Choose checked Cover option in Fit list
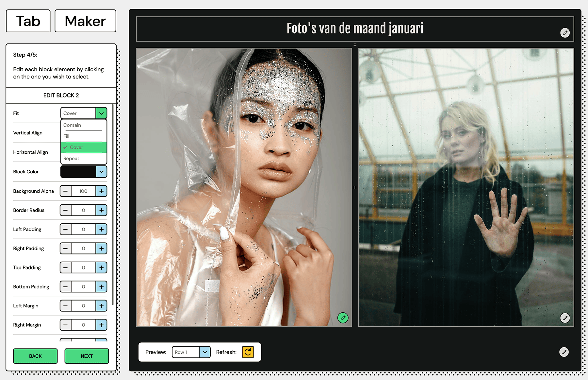This screenshot has height=380, width=588. click(84, 147)
